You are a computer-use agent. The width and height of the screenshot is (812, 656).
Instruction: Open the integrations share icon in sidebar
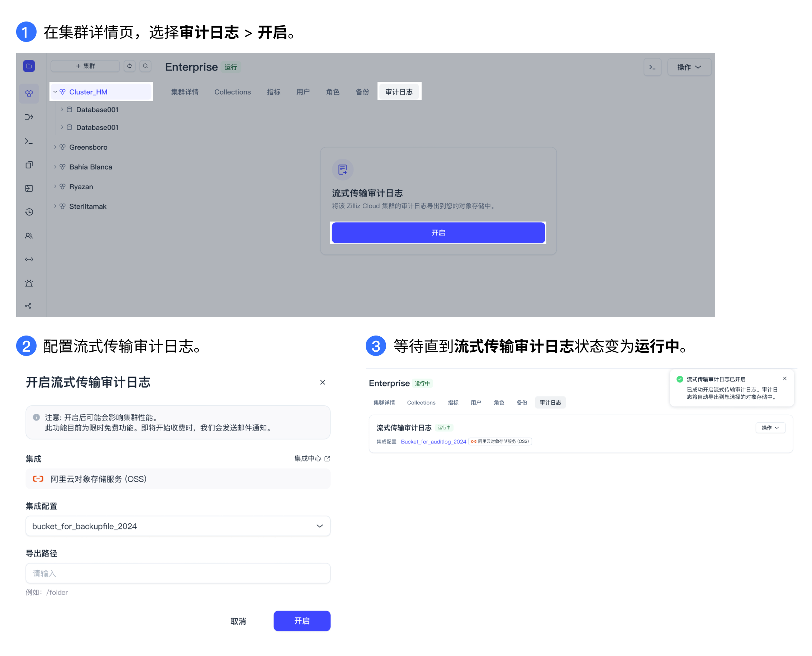coord(28,306)
